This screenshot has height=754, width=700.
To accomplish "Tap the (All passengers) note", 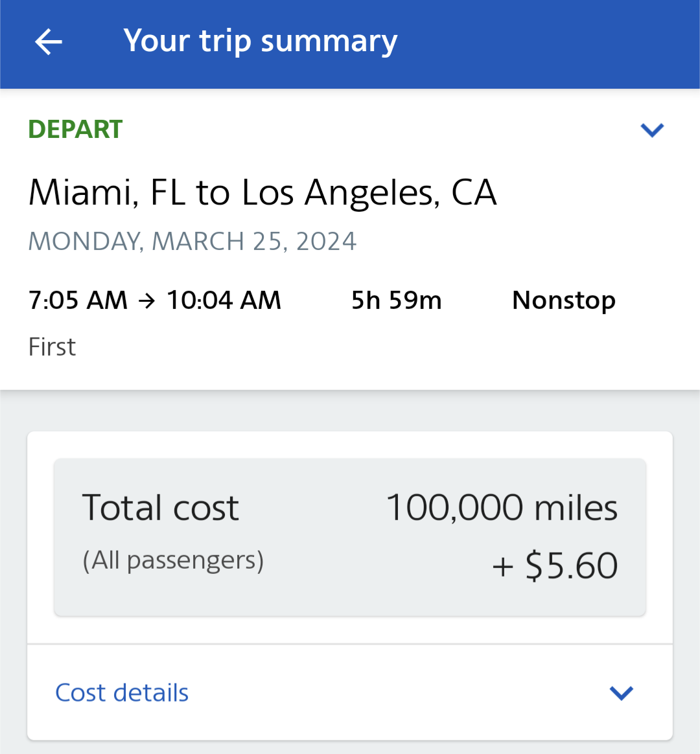I will click(173, 560).
